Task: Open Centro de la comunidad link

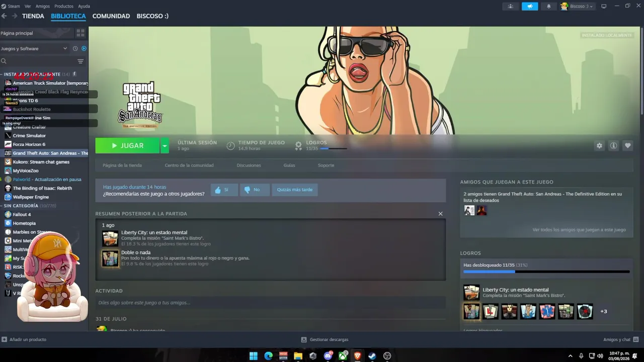Action: coord(189,165)
